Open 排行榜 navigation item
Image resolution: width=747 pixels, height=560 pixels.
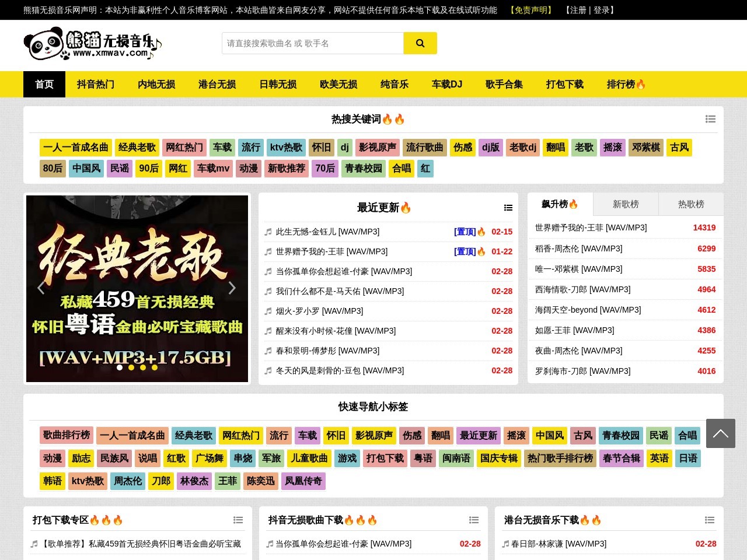pos(626,85)
